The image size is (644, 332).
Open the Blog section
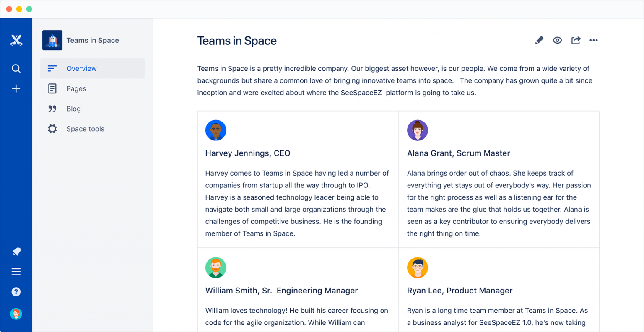74,109
